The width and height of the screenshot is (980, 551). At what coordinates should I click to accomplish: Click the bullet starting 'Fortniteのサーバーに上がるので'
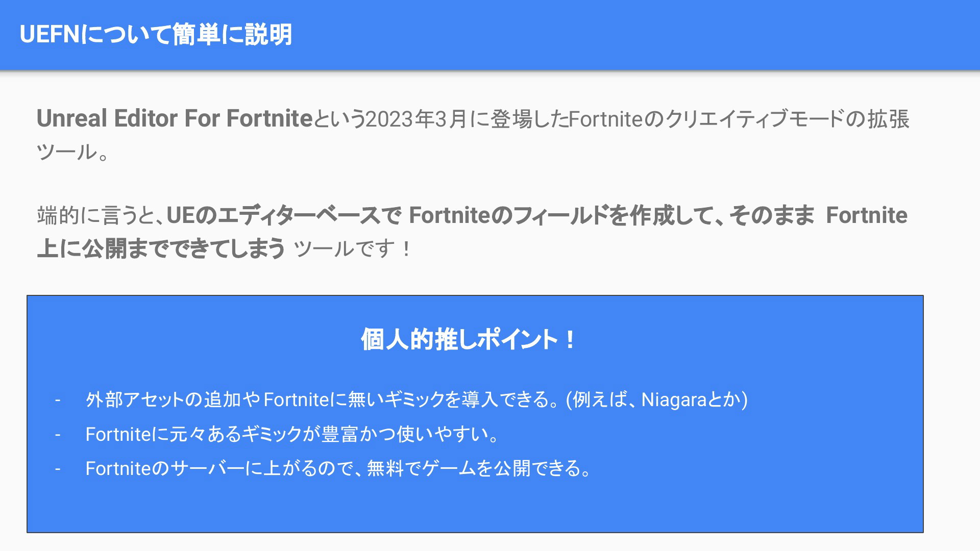338,468
